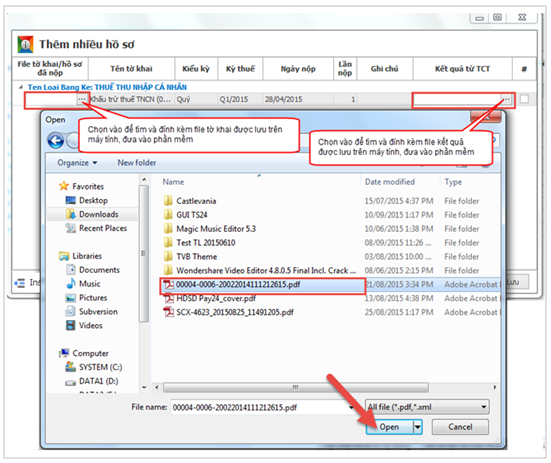Select the Test TL 20150610 folder
This screenshot has width=551, height=463.
click(206, 243)
